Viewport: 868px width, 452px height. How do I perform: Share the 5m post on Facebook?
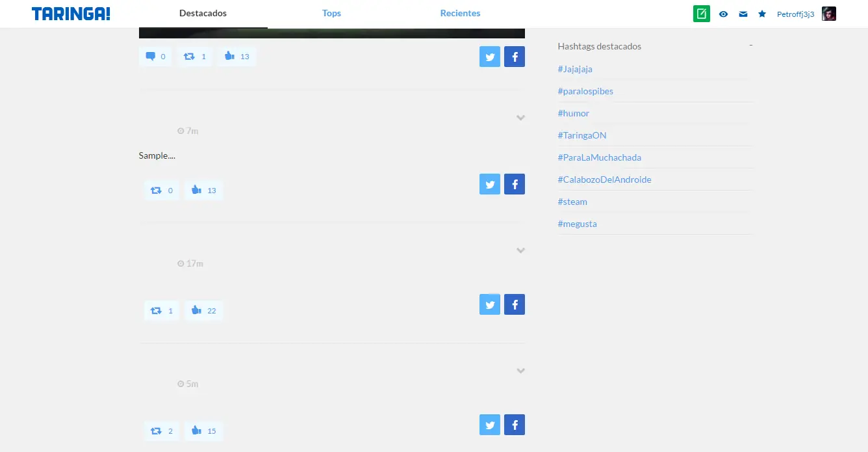point(515,425)
